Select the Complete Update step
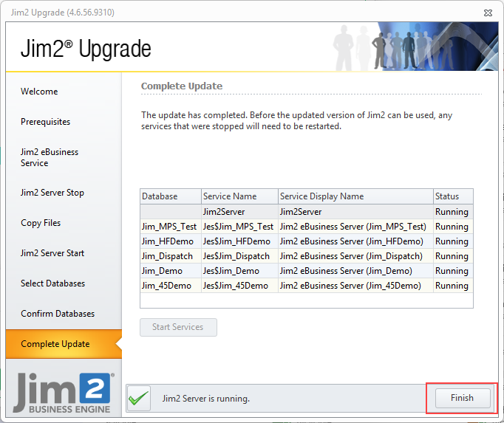Image resolution: width=504 pixels, height=423 pixels. (64, 344)
